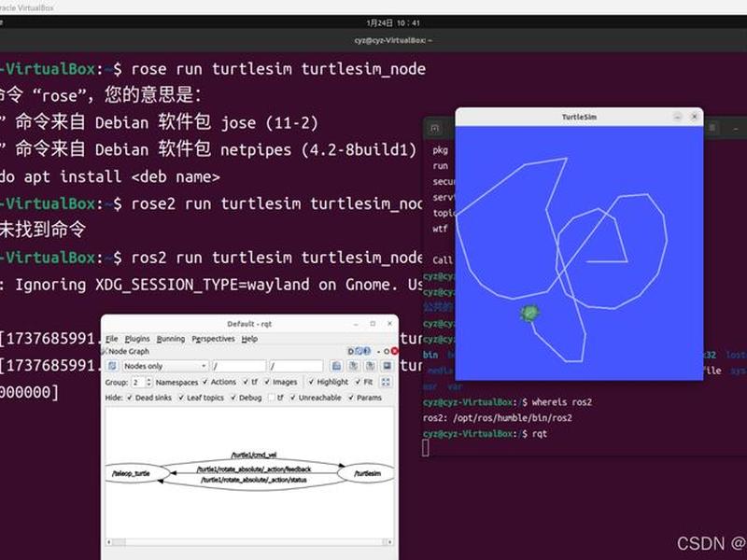Click the TurtleSim window title bar
Viewport: 747px width, 560px height.
(579, 117)
